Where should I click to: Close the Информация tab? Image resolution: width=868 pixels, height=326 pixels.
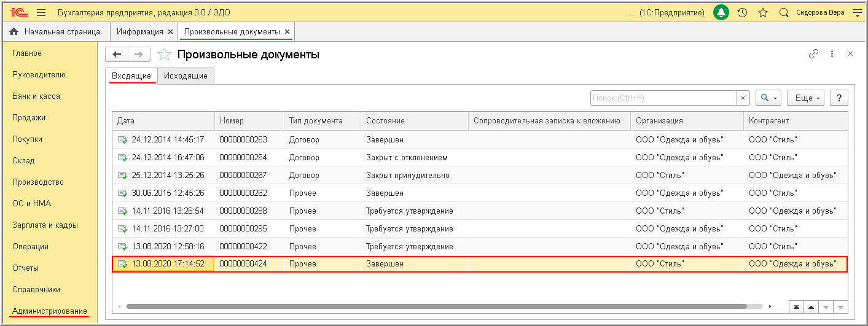[170, 31]
